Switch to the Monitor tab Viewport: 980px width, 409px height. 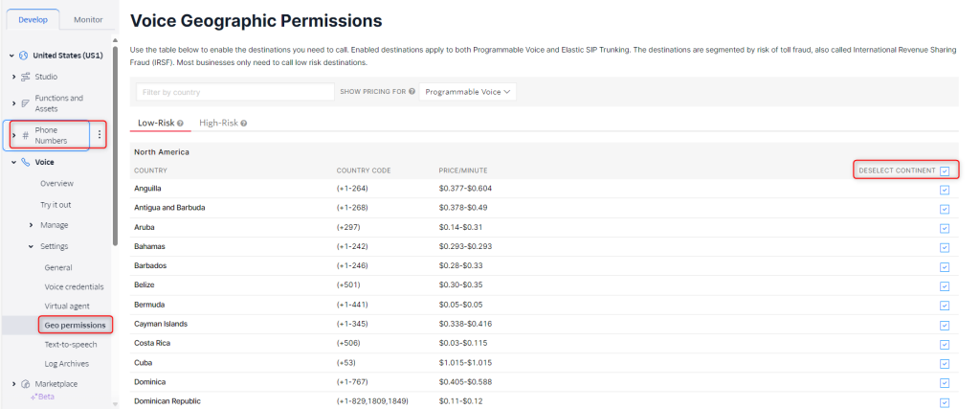click(88, 19)
